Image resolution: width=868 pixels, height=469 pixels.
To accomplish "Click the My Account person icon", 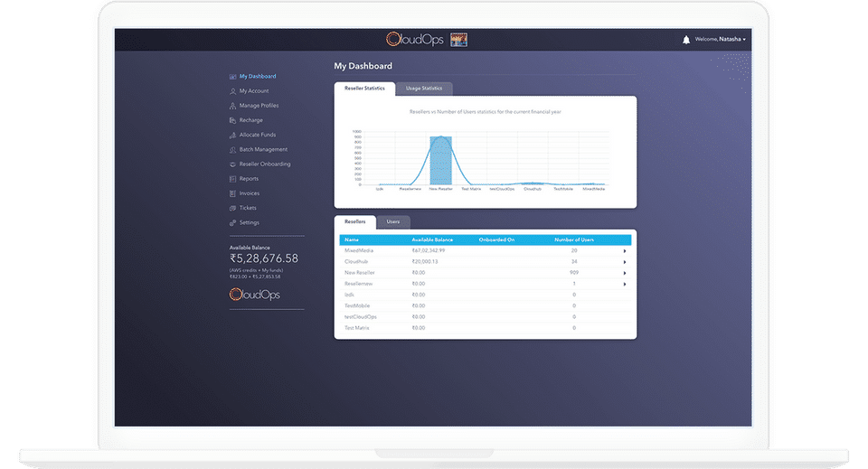I will point(232,91).
